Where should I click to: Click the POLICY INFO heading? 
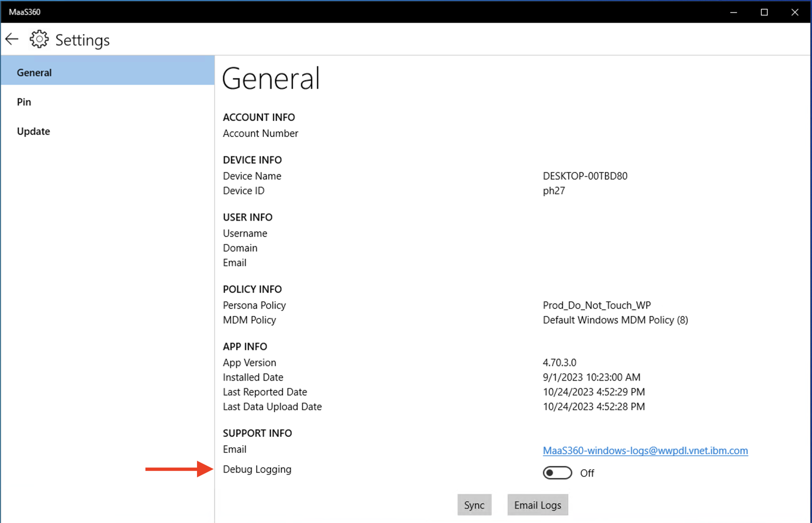[252, 289]
